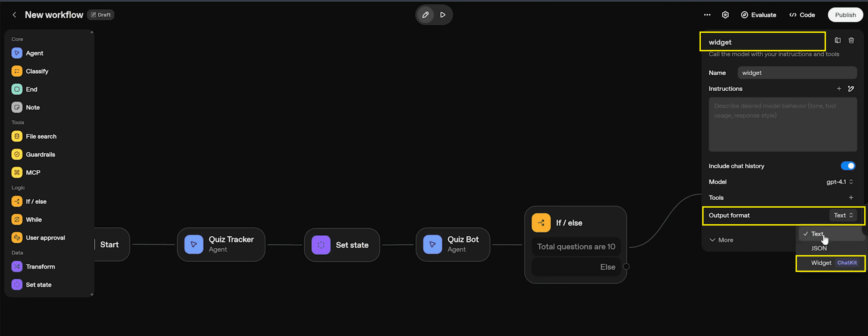Select the Agent node from Core section
Viewport: 868px width, 336px height.
(x=17, y=53)
